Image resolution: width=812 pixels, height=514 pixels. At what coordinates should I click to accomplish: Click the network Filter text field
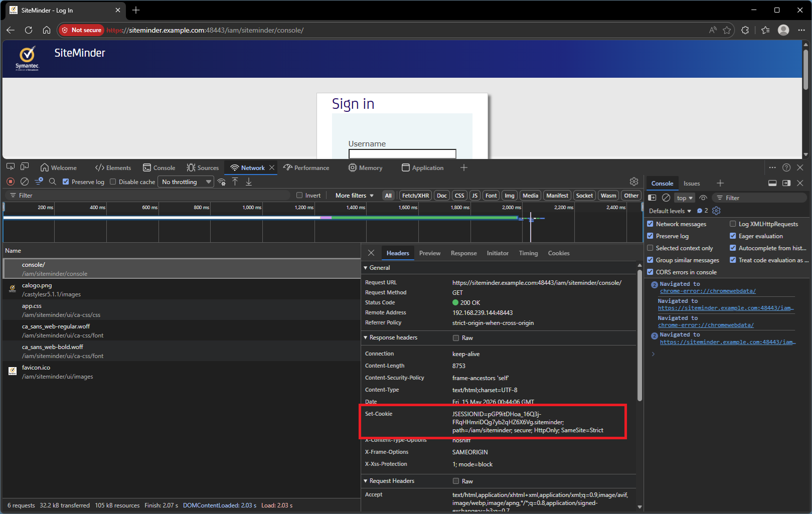(x=148, y=196)
